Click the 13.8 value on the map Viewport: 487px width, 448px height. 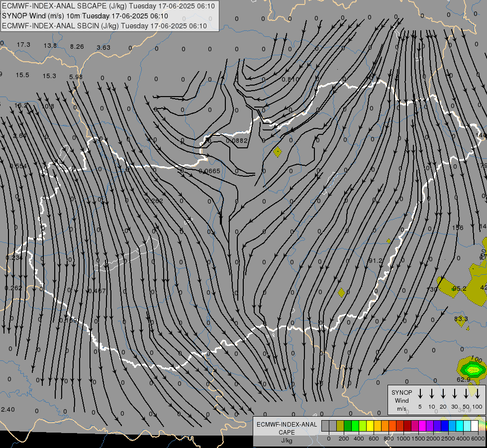pyautogui.click(x=50, y=46)
